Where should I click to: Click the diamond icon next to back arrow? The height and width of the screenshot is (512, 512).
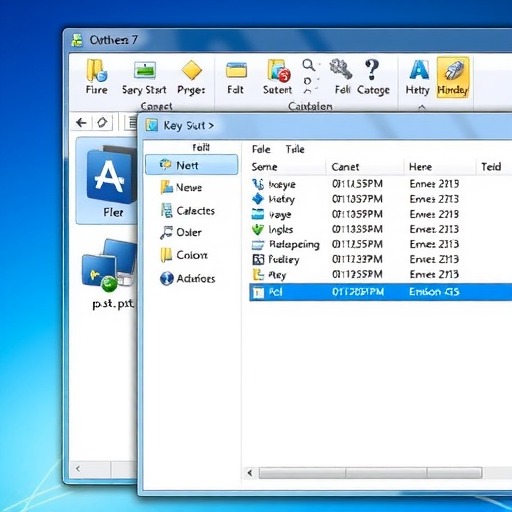tap(102, 122)
